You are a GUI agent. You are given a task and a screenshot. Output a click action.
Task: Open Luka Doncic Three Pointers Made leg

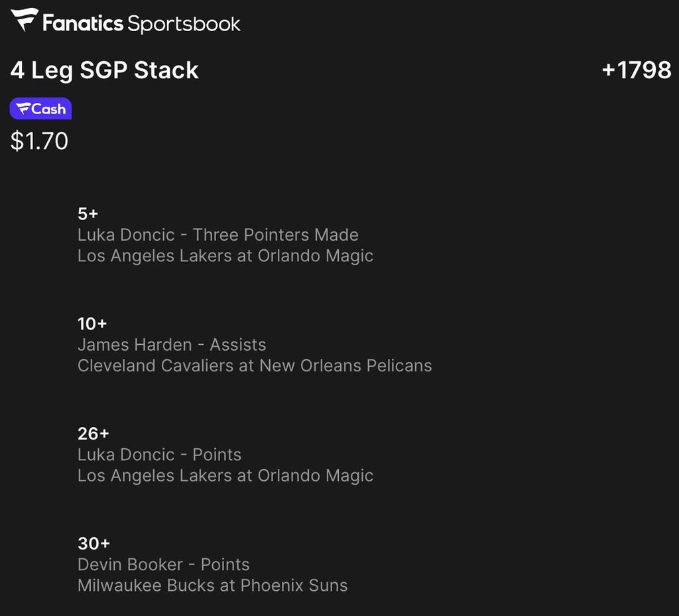coord(217,235)
